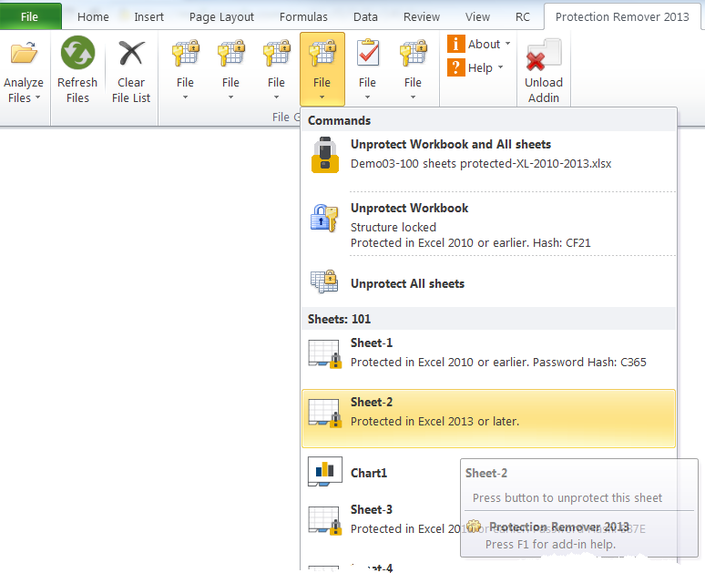Click the Analyze Files folder icon
Screen dimensions: 705x573
point(24,53)
